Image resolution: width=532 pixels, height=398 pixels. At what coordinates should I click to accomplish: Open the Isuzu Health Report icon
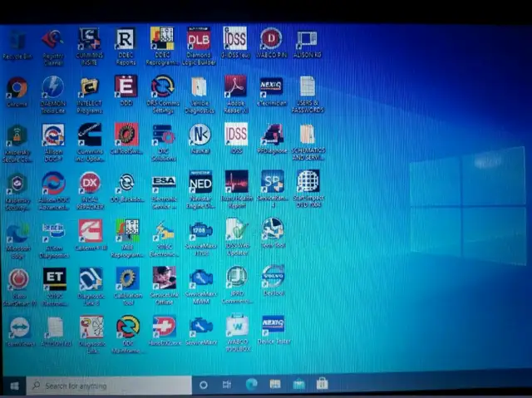click(236, 182)
